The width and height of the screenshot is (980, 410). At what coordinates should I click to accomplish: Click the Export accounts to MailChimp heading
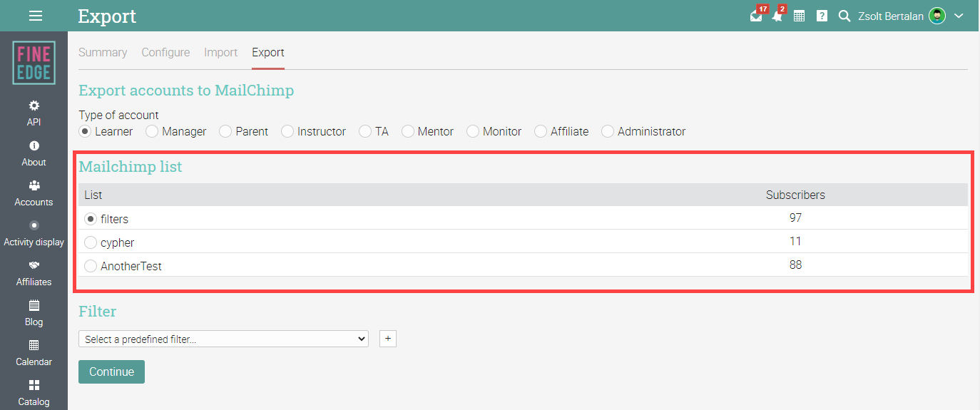[186, 91]
